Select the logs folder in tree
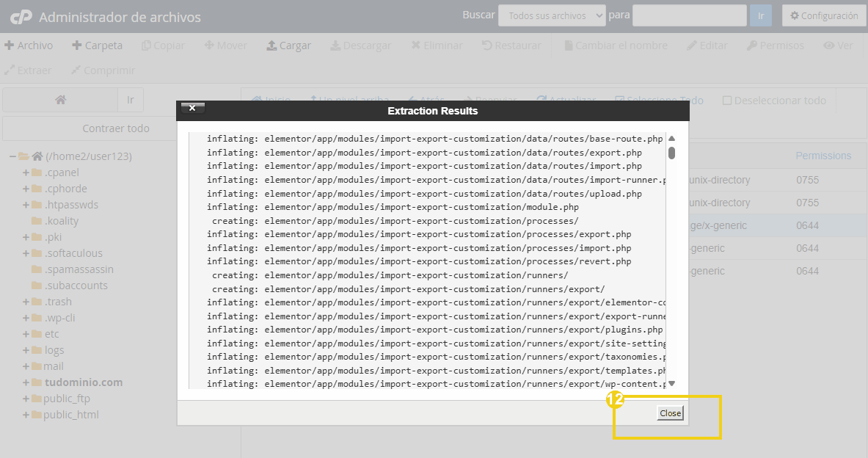The width and height of the screenshot is (868, 458). (x=54, y=350)
